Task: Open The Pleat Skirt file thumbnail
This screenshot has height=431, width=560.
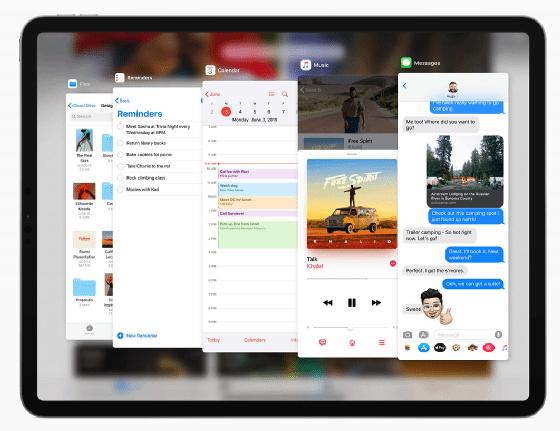Action: (84, 140)
